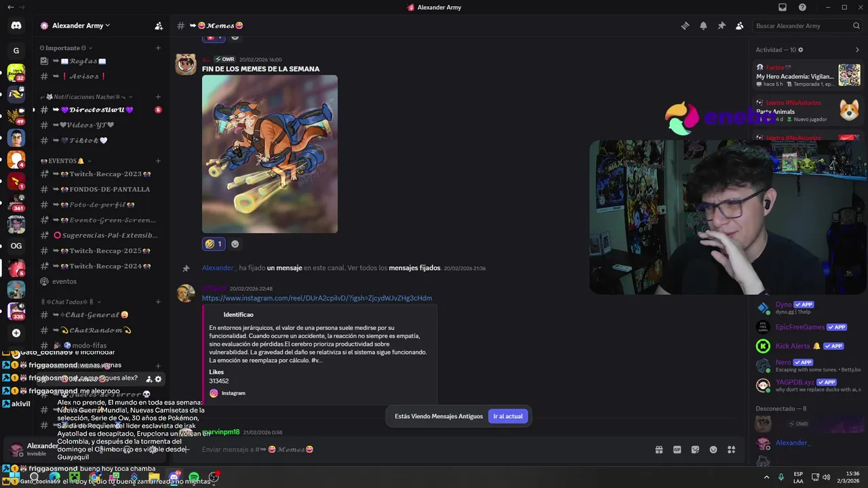Open EpicFreeGames bot in member list
Screen dimensions: 868x488
click(x=808, y=327)
